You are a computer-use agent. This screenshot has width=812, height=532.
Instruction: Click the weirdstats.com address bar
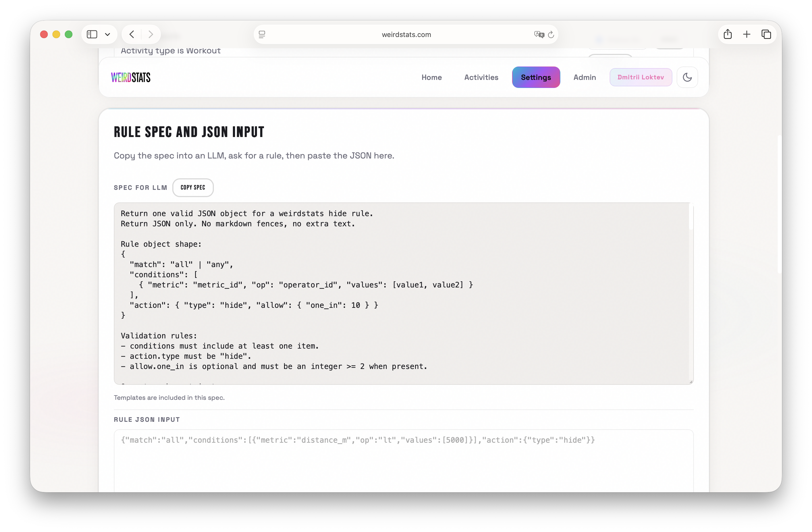click(x=406, y=35)
